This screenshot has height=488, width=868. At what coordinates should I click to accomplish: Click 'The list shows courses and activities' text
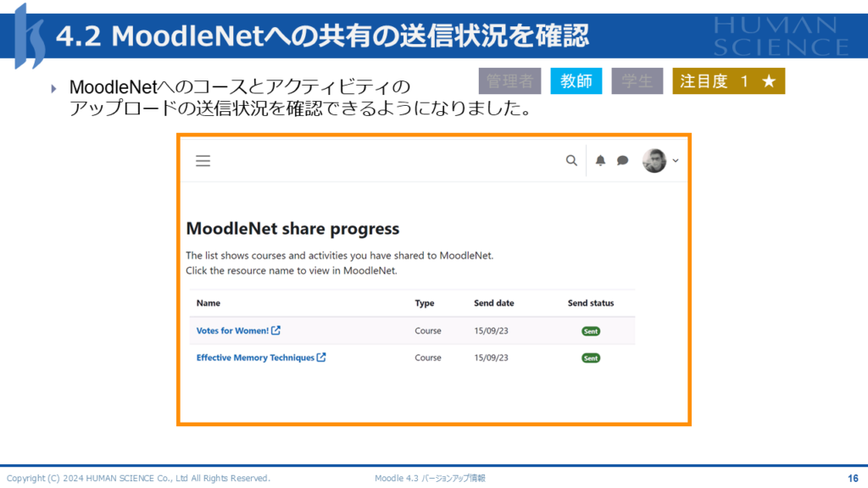(339, 255)
